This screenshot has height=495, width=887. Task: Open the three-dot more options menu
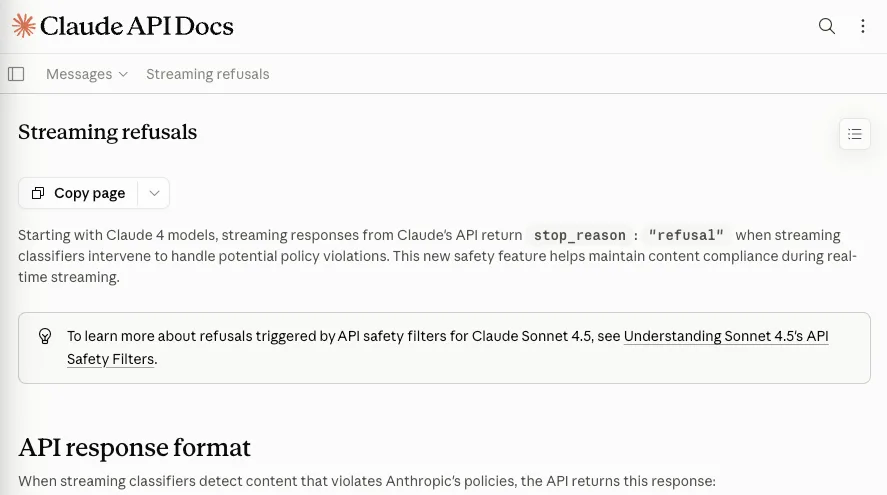coord(863,26)
